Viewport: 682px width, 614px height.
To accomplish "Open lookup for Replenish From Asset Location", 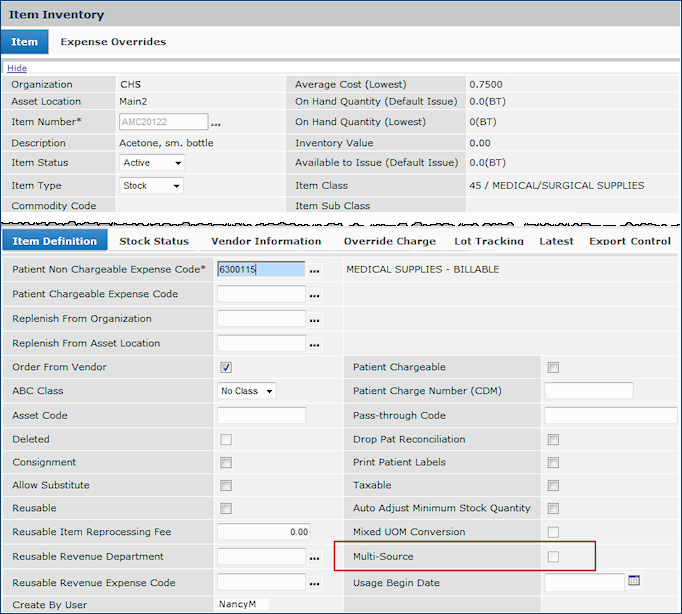I will pyautogui.click(x=315, y=344).
